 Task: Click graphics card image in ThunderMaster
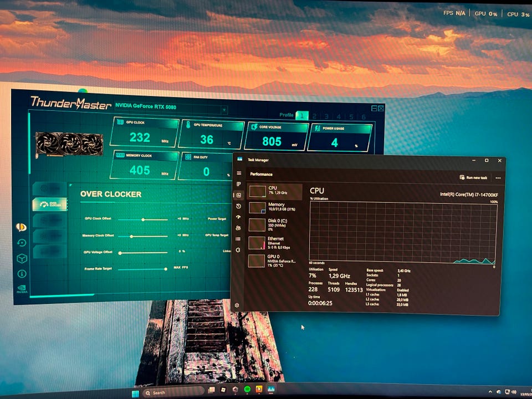point(69,144)
